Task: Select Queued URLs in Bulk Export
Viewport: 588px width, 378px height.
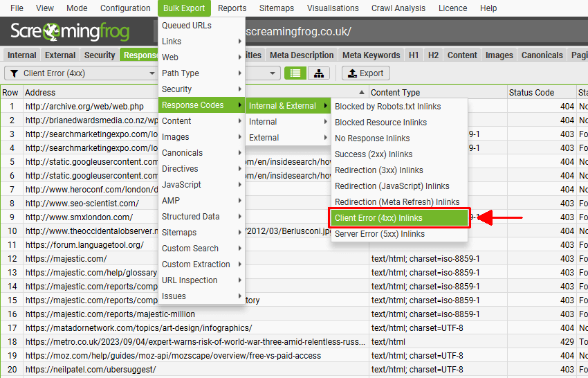Action: (202, 26)
